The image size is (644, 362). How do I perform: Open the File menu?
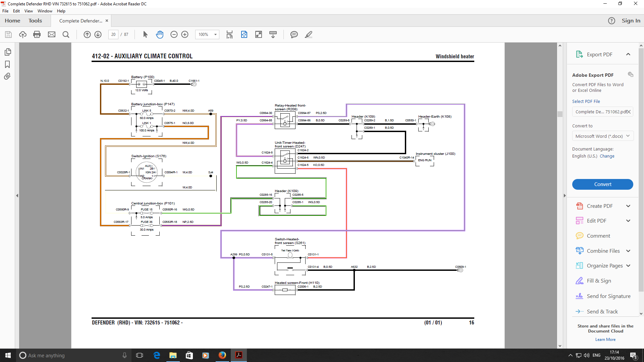[x=5, y=11]
